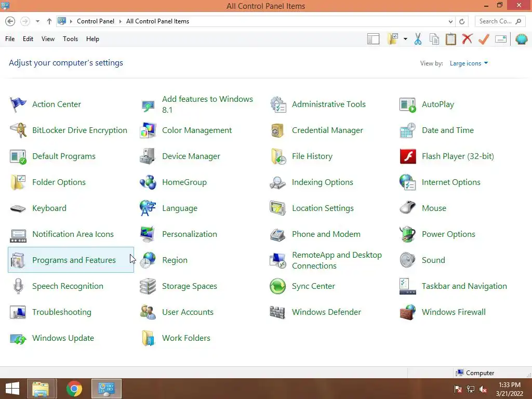532x399 pixels.
Task: Open the View menu
Action: (x=48, y=39)
